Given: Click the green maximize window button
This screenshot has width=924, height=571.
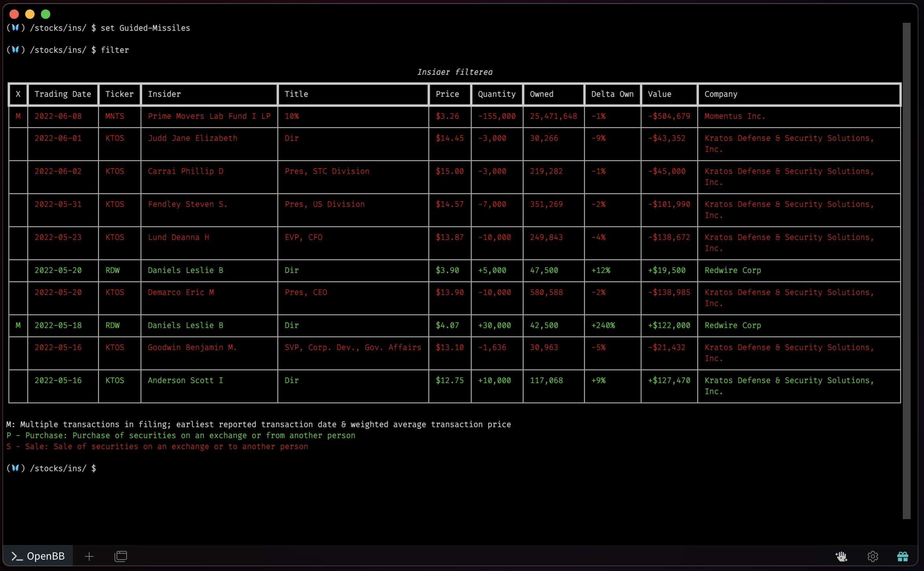Looking at the screenshot, I should (x=46, y=14).
